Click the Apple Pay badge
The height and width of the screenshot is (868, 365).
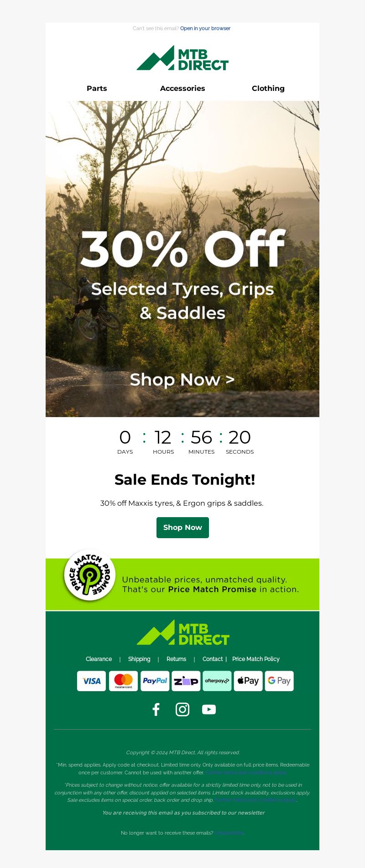248,681
